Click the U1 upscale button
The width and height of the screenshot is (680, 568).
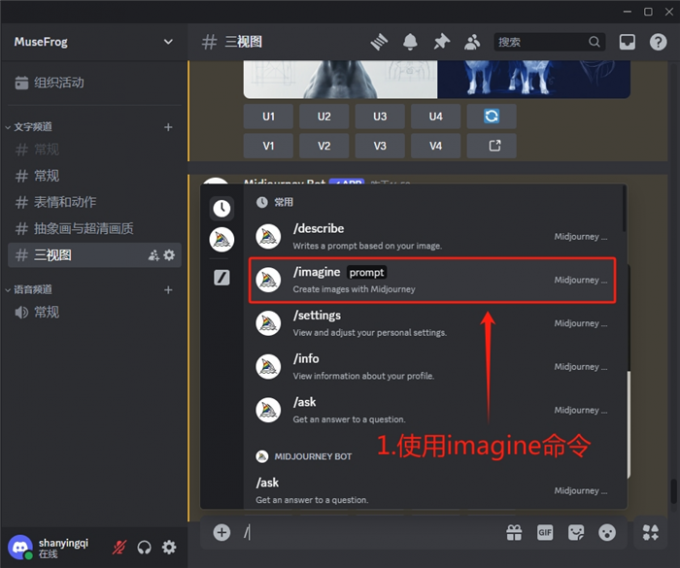pyautogui.click(x=268, y=116)
